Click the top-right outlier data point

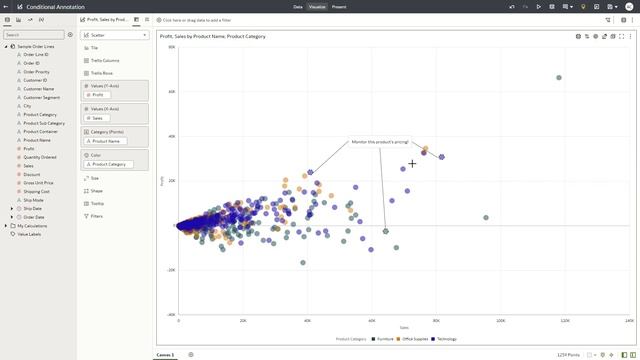559,78
